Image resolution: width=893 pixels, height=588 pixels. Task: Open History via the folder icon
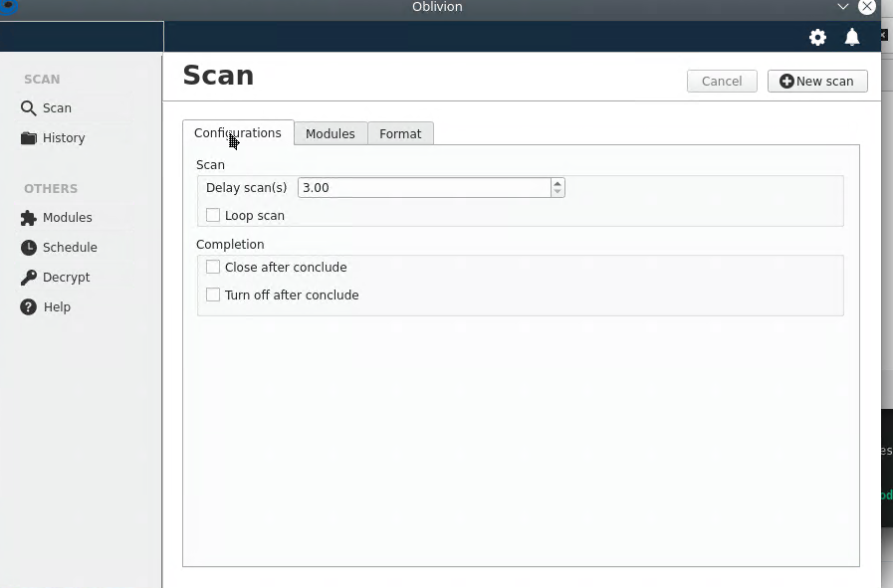pyautogui.click(x=29, y=138)
